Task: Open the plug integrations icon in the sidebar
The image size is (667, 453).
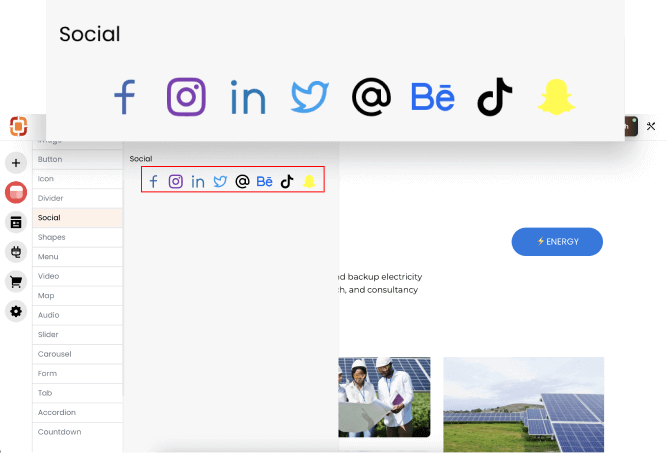Action: (x=16, y=252)
